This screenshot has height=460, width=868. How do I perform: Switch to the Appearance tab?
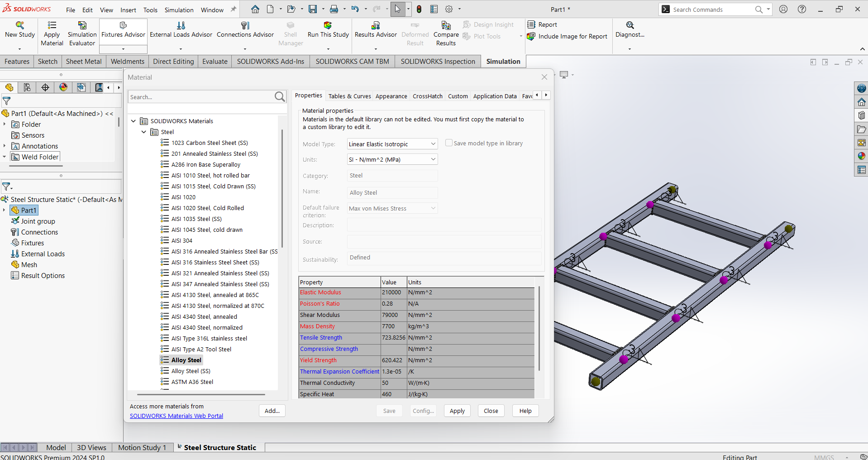coord(391,96)
